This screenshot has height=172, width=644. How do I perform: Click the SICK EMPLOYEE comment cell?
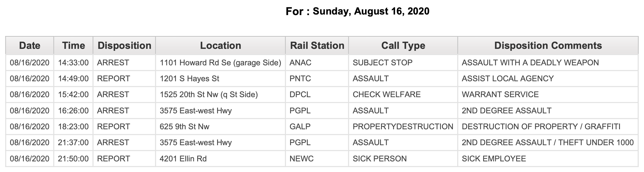(548, 159)
